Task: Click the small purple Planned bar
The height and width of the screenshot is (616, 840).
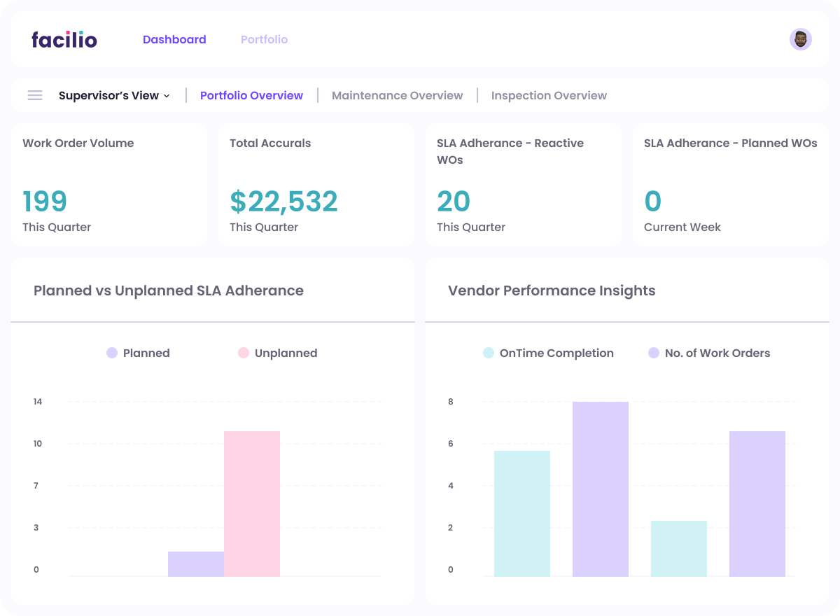Action: [x=196, y=563]
